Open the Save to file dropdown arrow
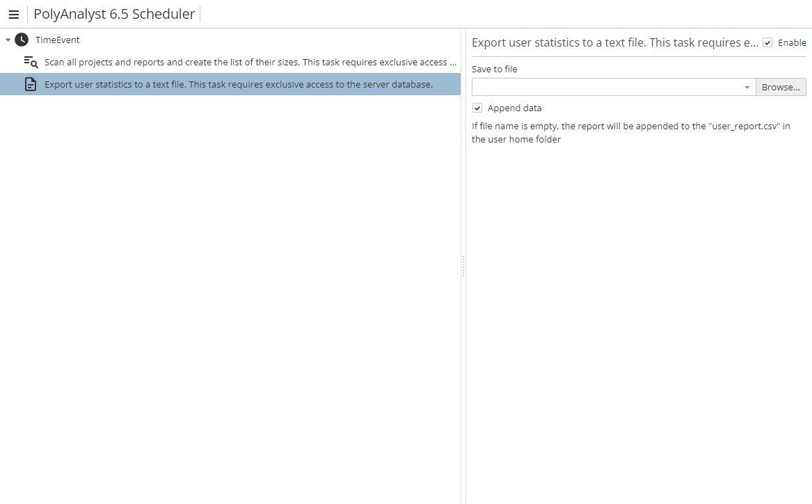The width and height of the screenshot is (812, 504). (747, 88)
